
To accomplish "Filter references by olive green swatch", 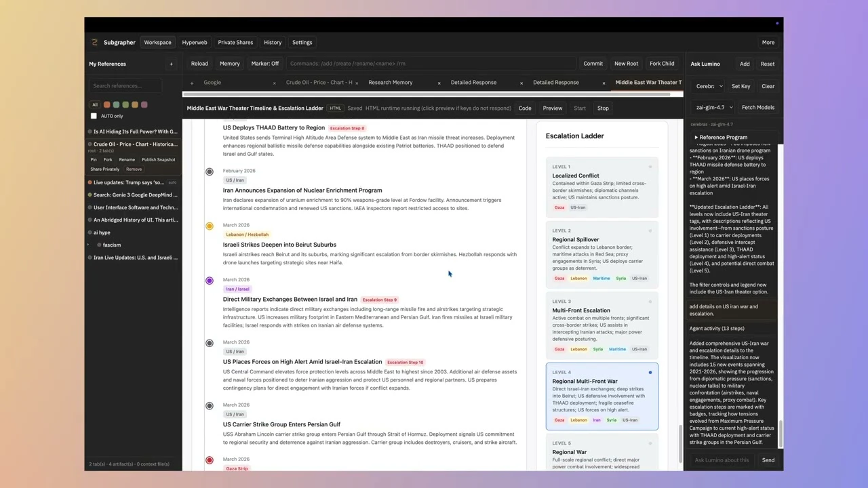I will (x=125, y=104).
